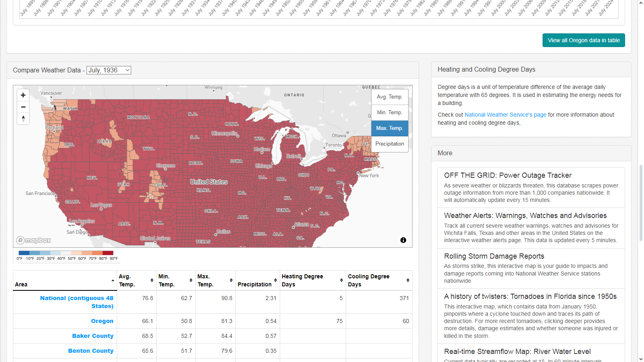
Task: Switch map layer to Min. Temp.
Action: pos(389,113)
